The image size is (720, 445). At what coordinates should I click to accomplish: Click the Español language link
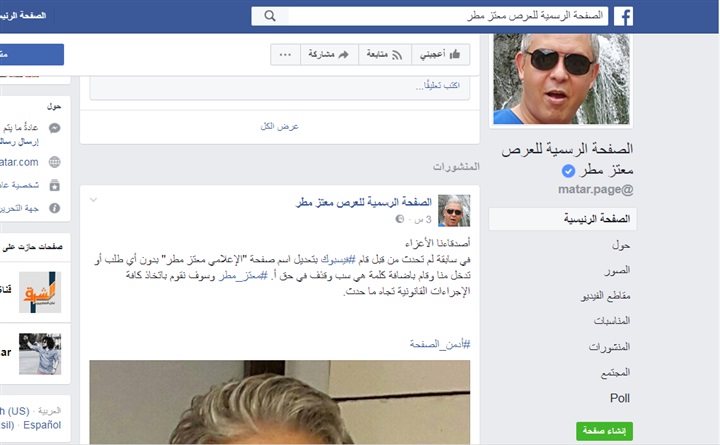coord(42,425)
